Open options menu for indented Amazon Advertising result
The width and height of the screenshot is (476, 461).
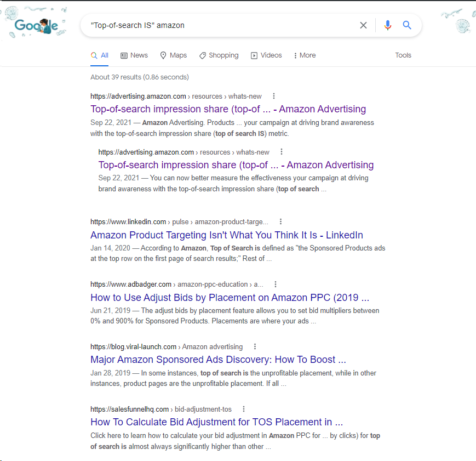[x=282, y=152]
